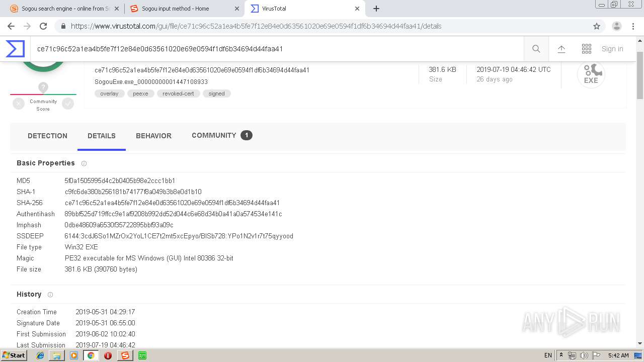Bookmark page with star icon

click(x=597, y=26)
